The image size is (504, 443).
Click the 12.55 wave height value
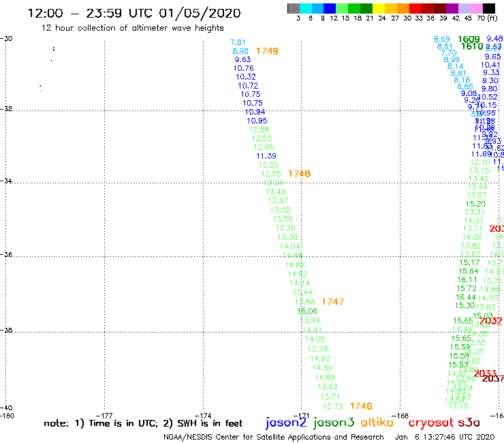[x=271, y=174]
